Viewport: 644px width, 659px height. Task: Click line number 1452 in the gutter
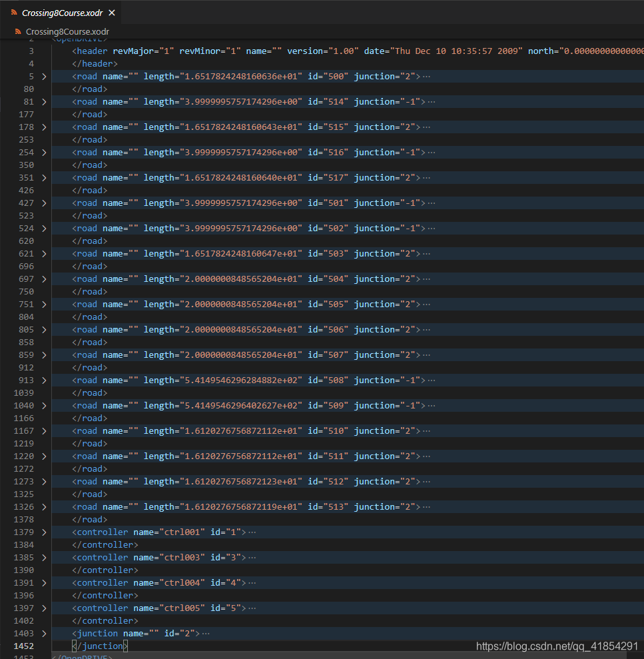tap(23, 646)
